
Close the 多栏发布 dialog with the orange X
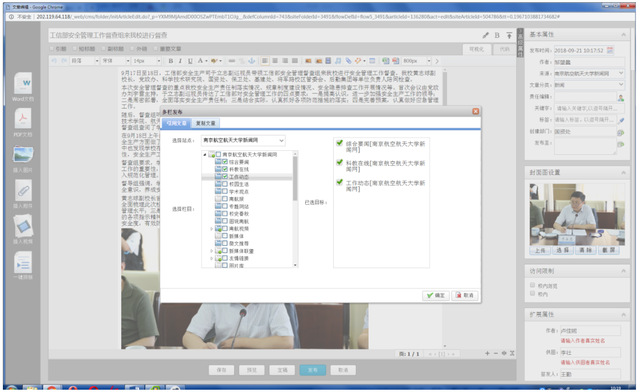476,111
